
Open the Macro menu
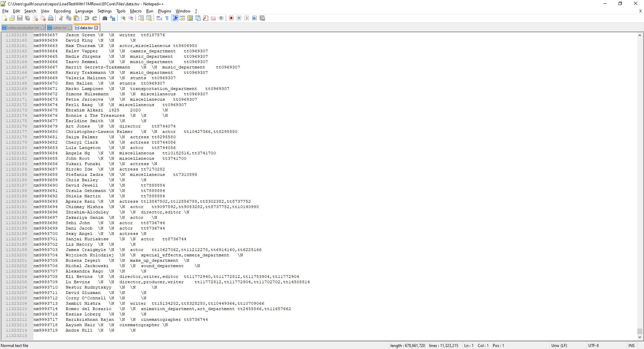[136, 11]
